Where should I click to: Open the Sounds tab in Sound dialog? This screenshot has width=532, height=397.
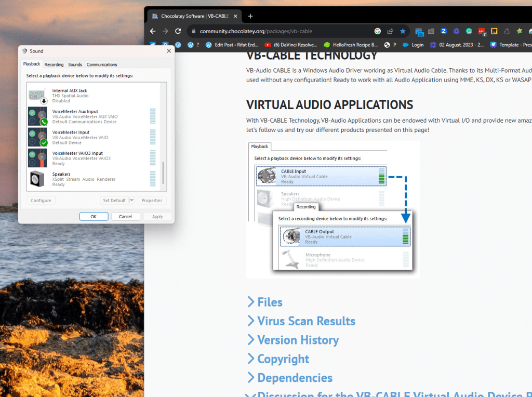(75, 64)
